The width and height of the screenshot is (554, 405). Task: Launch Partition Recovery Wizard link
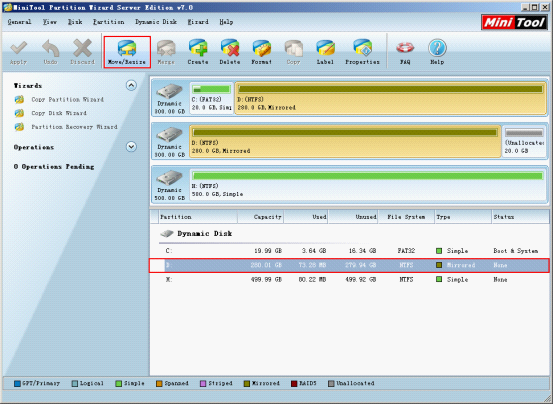click(74, 127)
